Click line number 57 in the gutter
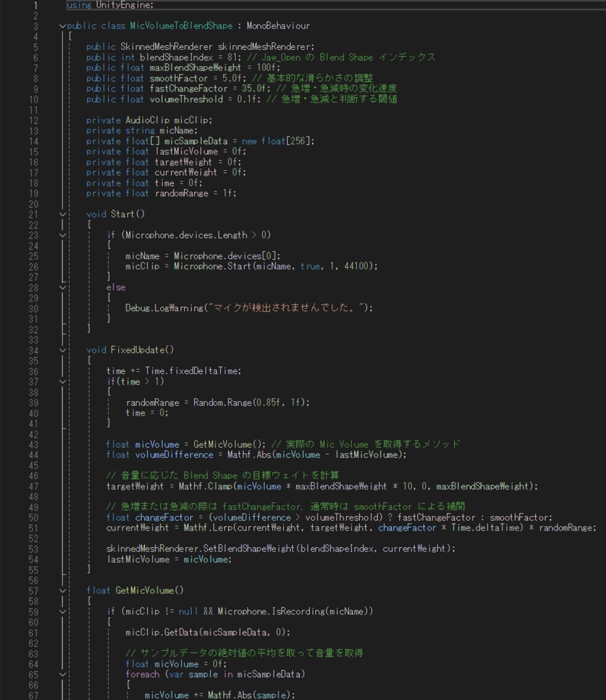The image size is (606, 700). click(34, 591)
